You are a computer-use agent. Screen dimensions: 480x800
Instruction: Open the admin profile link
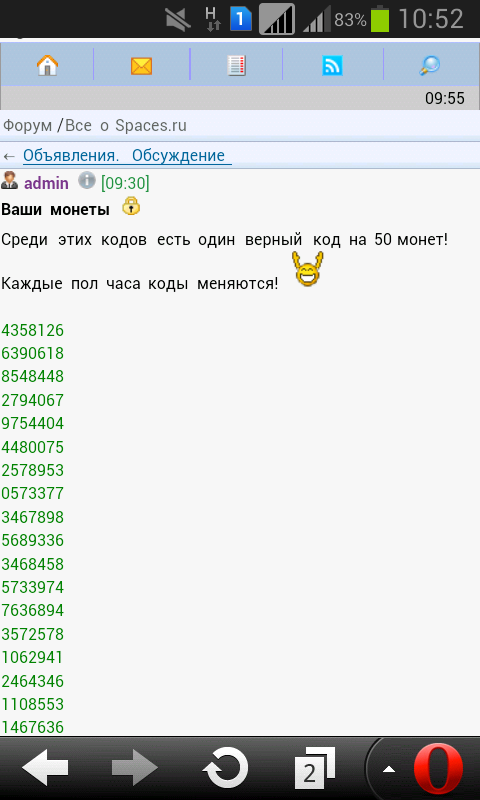[46, 183]
